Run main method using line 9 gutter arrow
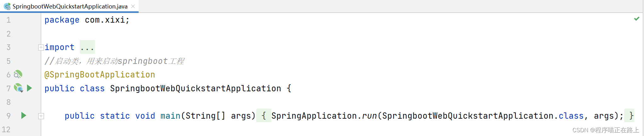This screenshot has width=644, height=136. pos(24,116)
